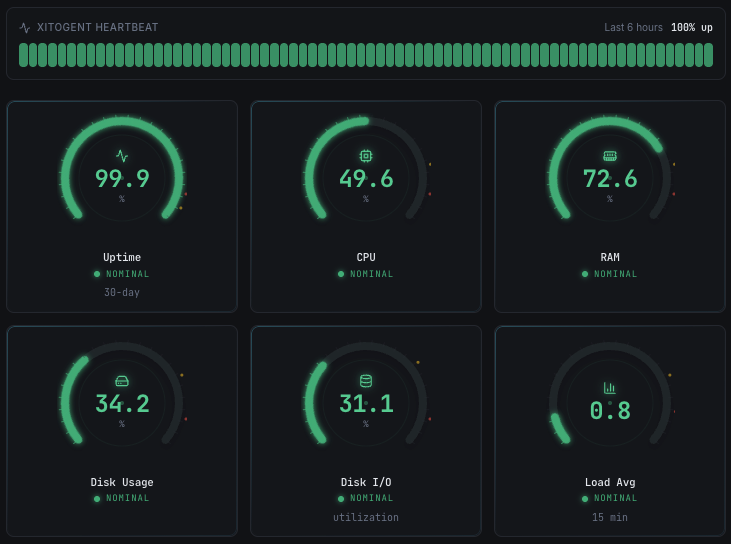Click the green status dot under Uptime
731x544 pixels.
[97, 274]
